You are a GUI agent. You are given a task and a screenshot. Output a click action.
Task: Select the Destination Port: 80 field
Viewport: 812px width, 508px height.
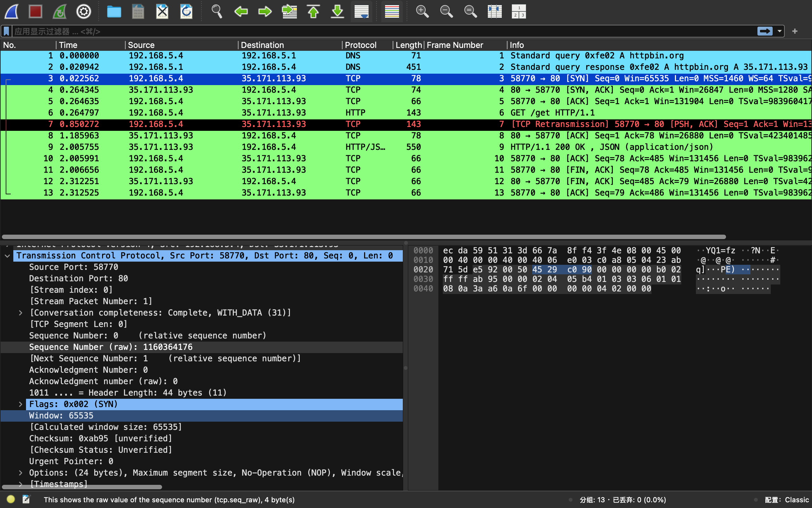click(79, 279)
